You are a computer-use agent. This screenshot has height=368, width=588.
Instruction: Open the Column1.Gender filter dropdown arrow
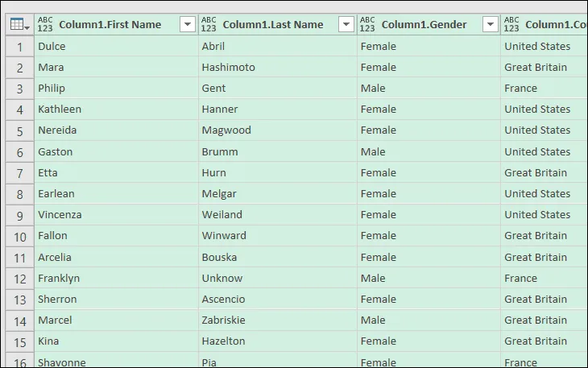490,25
